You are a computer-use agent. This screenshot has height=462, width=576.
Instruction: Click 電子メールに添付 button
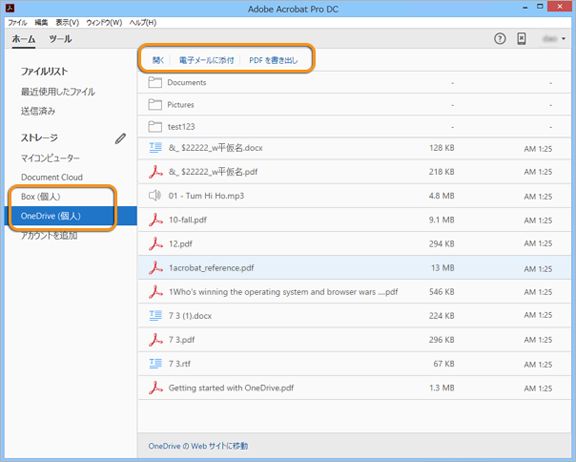tap(206, 60)
